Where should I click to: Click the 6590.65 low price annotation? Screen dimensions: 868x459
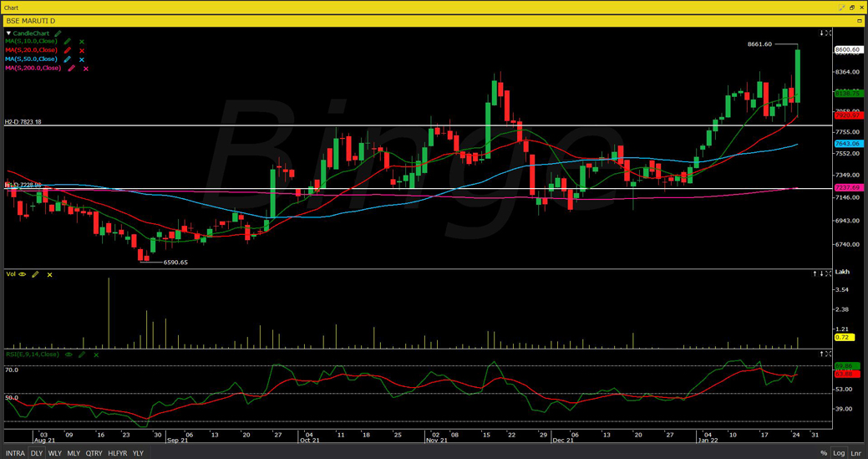click(x=175, y=263)
